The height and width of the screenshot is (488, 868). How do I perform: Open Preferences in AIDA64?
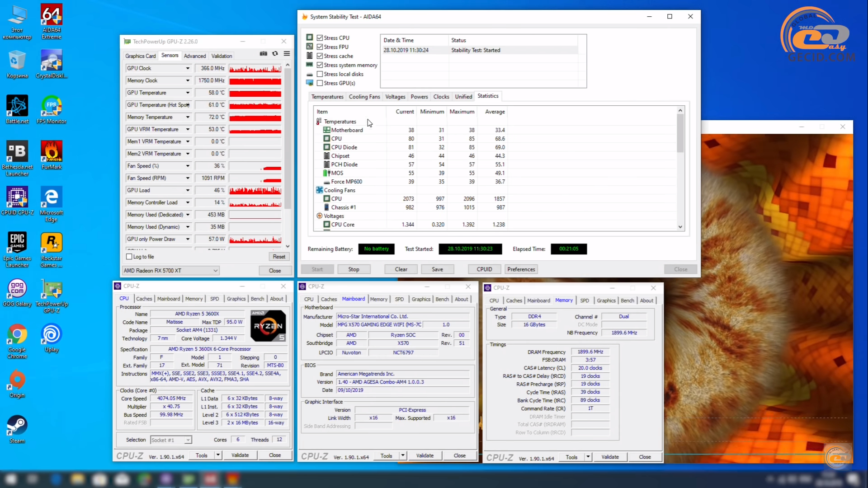(521, 269)
